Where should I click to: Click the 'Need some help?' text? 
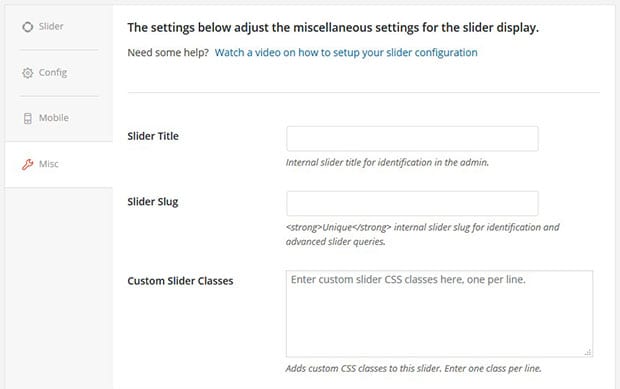[168, 53]
